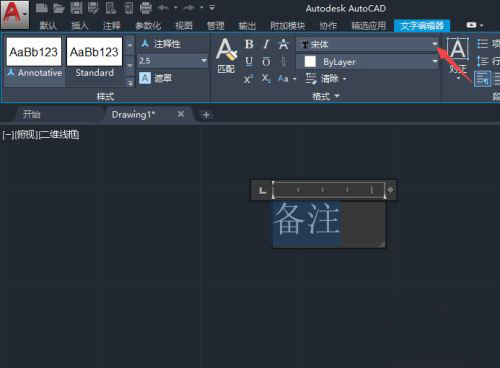Click the text style gallery down arrow
The image size is (500, 368).
pyautogui.click(x=130, y=65)
